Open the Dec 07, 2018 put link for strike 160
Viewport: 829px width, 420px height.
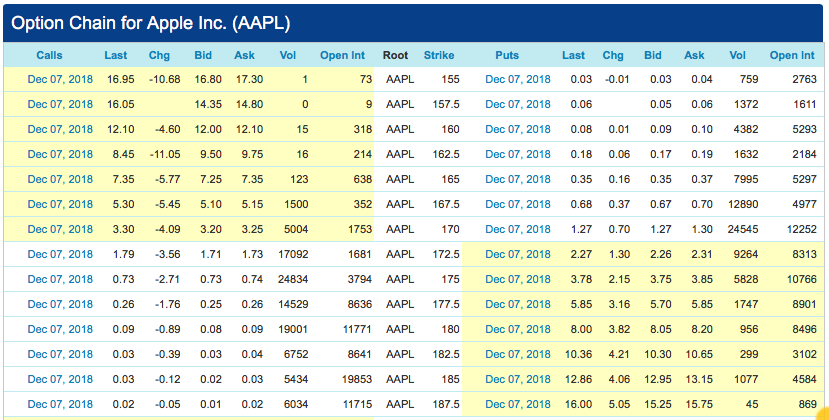[x=518, y=129]
